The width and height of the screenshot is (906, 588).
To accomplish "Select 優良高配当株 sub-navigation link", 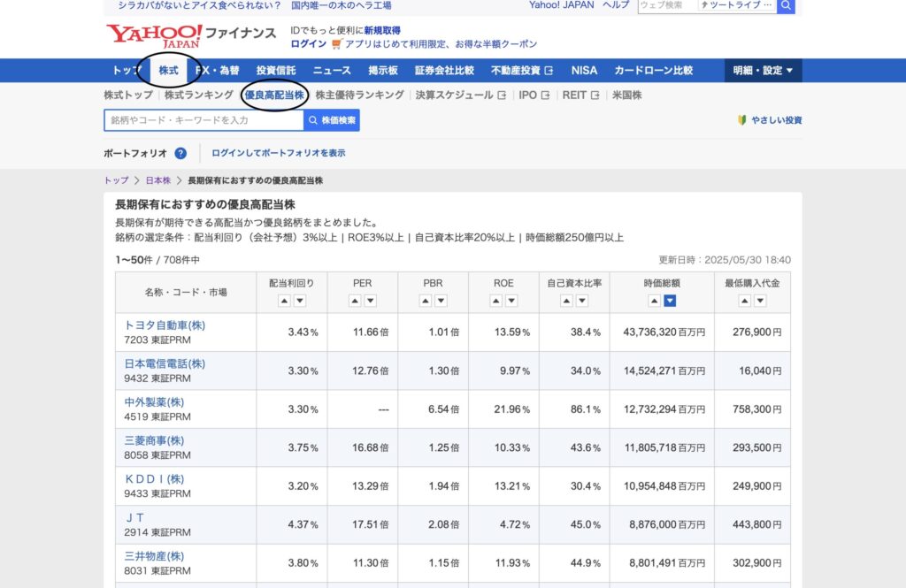I will click(274, 95).
